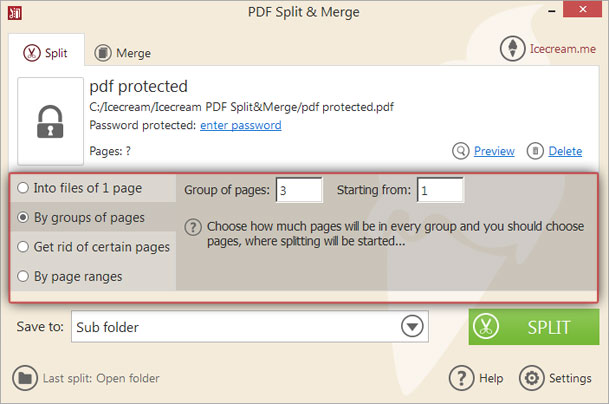Image resolution: width=609 pixels, height=404 pixels.
Task: Click the question mark hint icon
Action: pos(195,227)
